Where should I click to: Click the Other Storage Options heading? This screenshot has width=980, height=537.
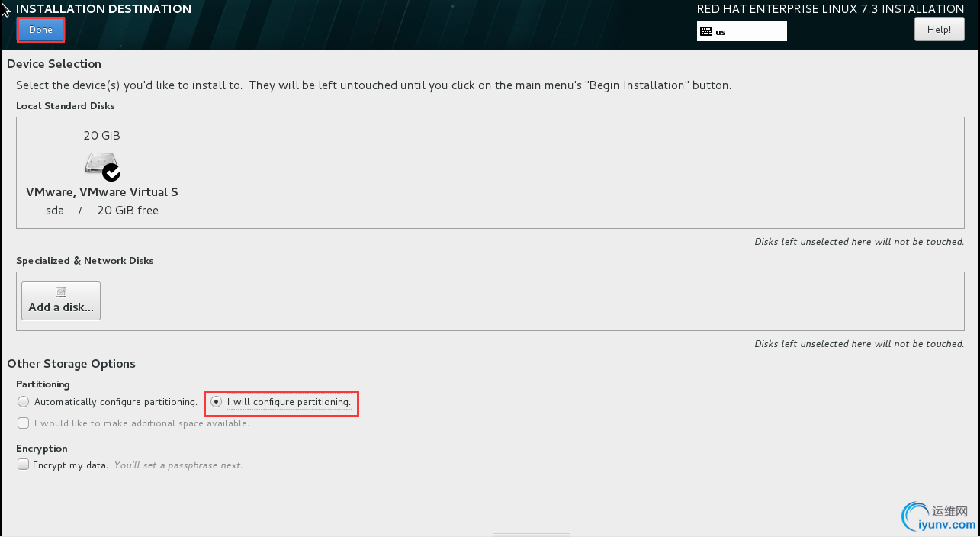click(x=71, y=364)
